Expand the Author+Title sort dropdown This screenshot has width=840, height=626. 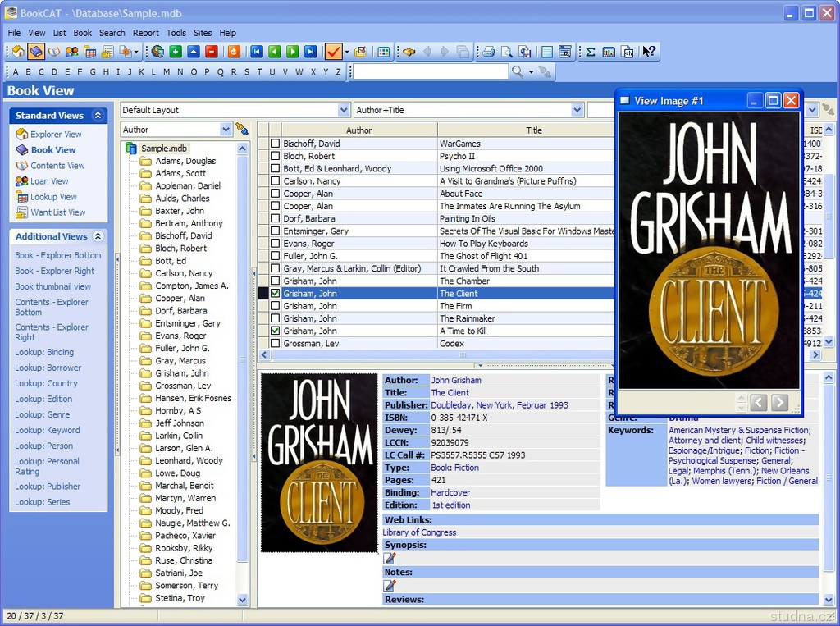click(577, 110)
